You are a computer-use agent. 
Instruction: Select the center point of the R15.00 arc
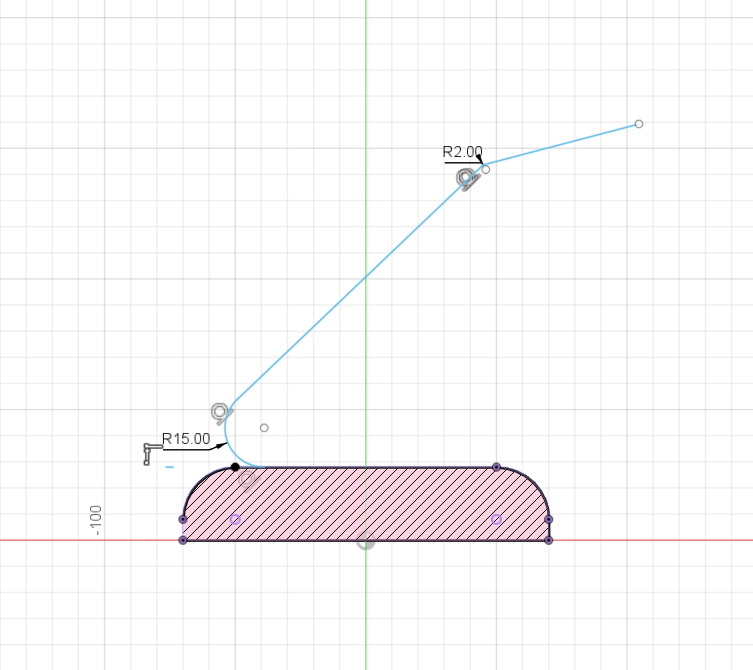tap(264, 427)
